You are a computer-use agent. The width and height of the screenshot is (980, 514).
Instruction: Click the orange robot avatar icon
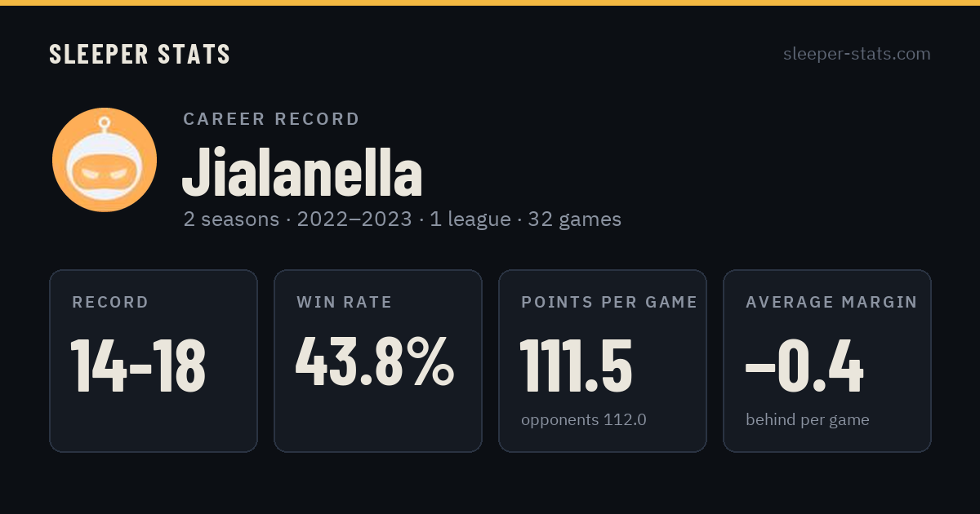tap(105, 160)
